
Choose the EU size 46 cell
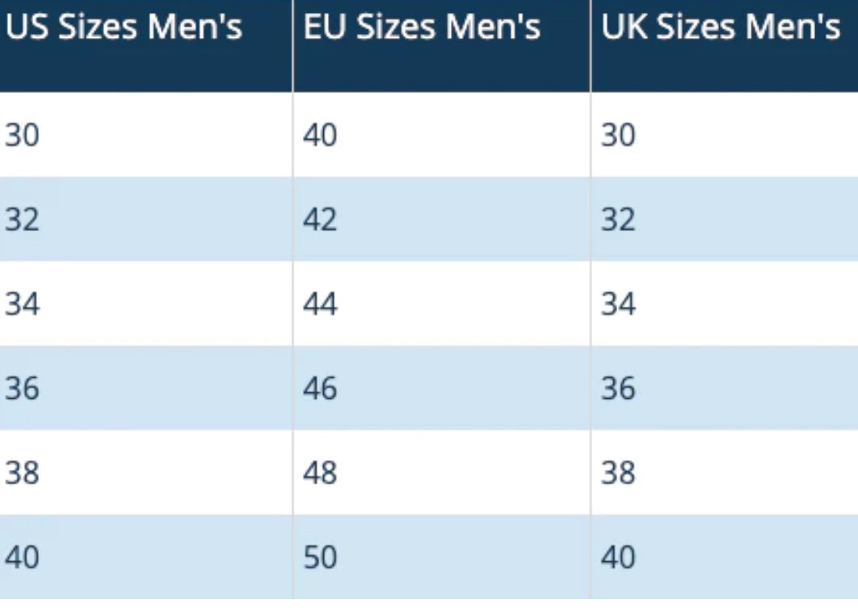point(320,389)
